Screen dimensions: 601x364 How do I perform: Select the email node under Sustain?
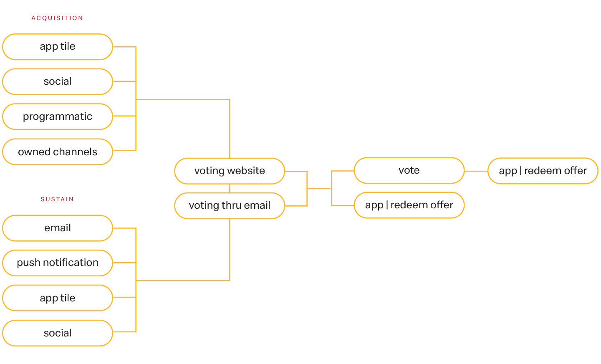pos(58,228)
